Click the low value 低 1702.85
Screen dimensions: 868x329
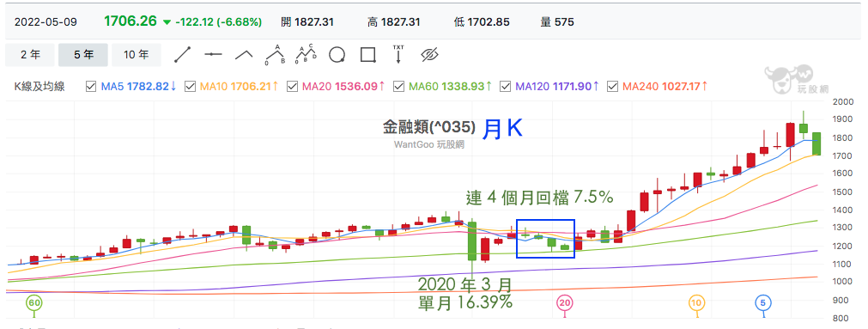click(x=481, y=22)
